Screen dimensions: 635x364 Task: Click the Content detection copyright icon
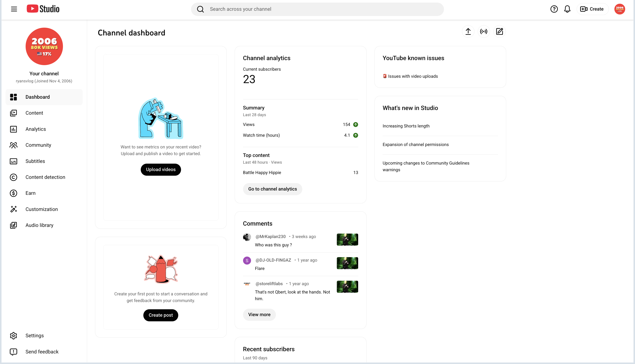coord(14,177)
